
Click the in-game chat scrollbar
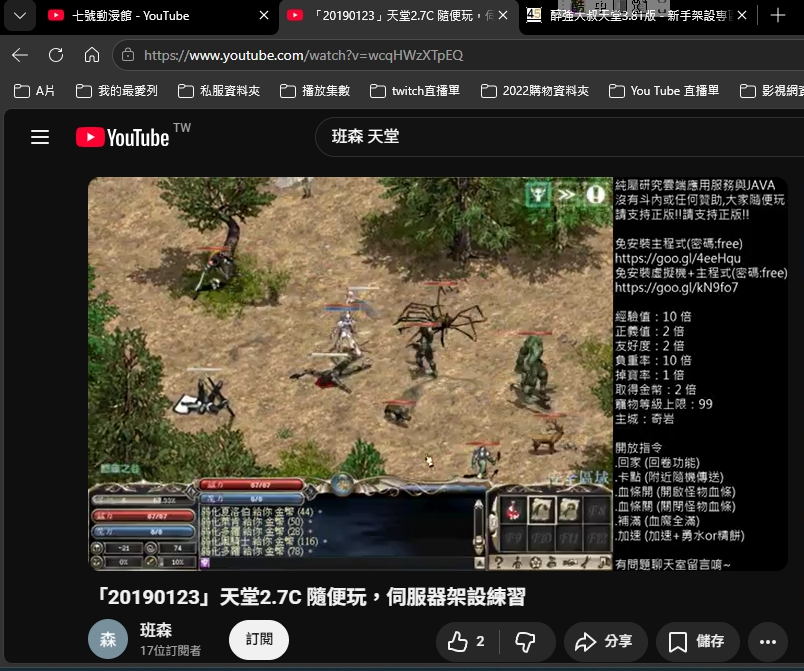(479, 528)
